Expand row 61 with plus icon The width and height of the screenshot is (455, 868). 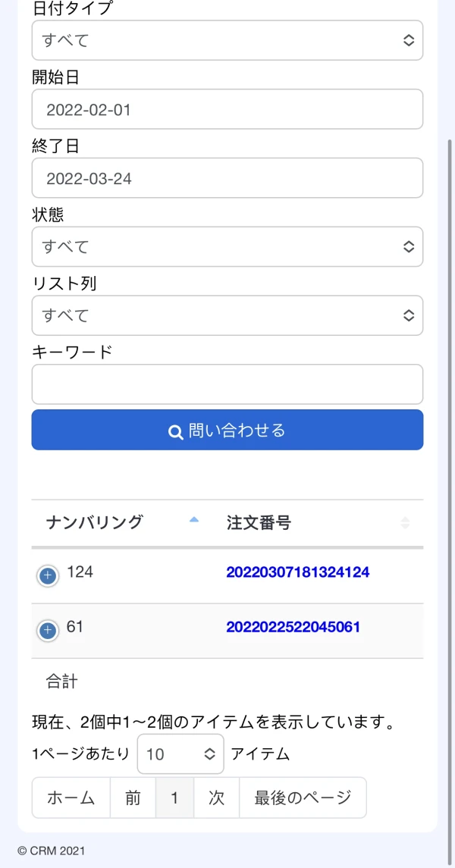pyautogui.click(x=47, y=631)
